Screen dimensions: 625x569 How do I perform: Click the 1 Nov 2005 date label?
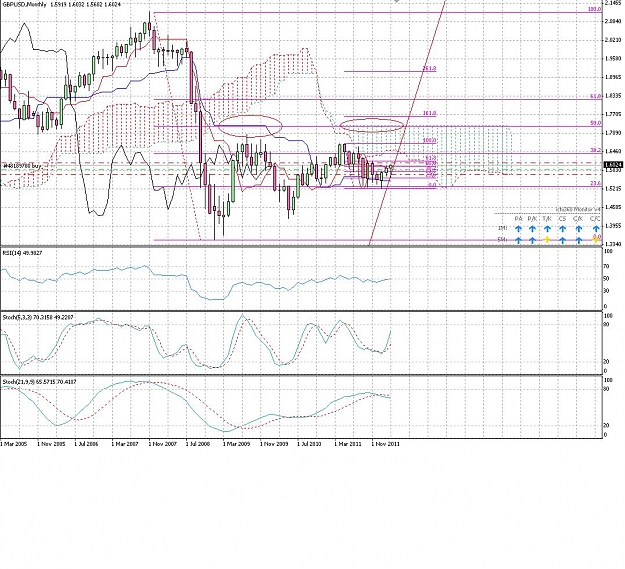coord(51,443)
